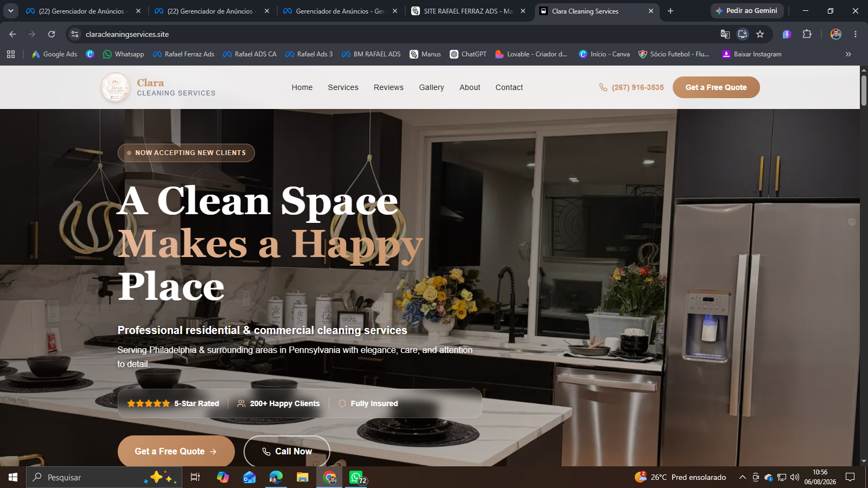Click Home in site navigation
Viewport: 868px width, 488px height.
point(302,87)
